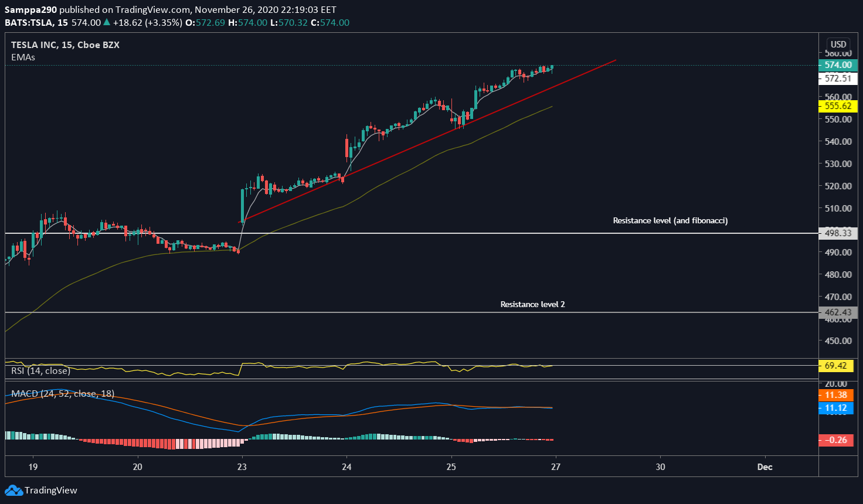This screenshot has height=504, width=863.
Task: Select the white 498.33 horizontal resistance line
Action: pos(410,233)
